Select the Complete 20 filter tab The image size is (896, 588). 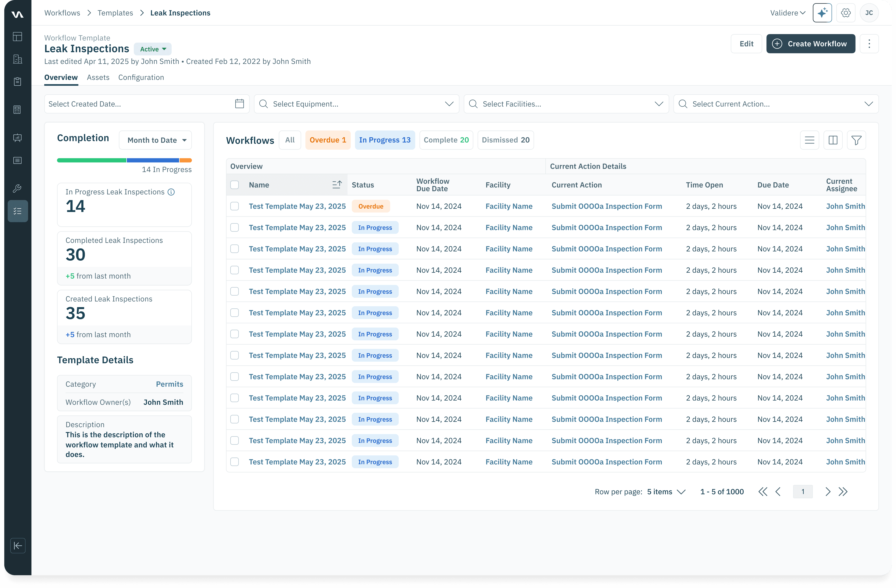click(446, 140)
